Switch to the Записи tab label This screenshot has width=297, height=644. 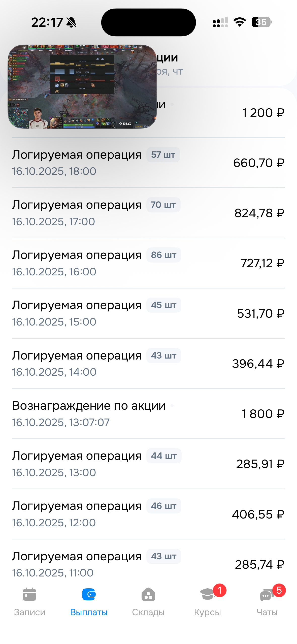click(x=29, y=612)
